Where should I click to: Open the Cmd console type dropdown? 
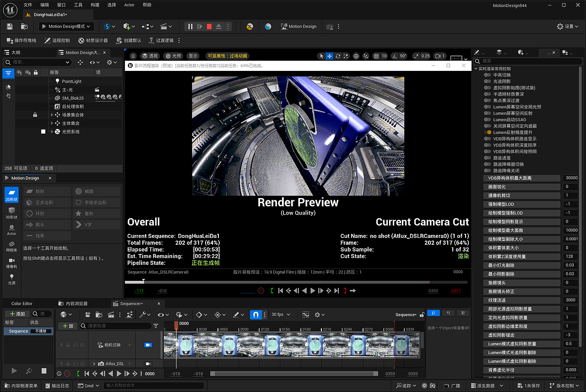tap(88, 386)
